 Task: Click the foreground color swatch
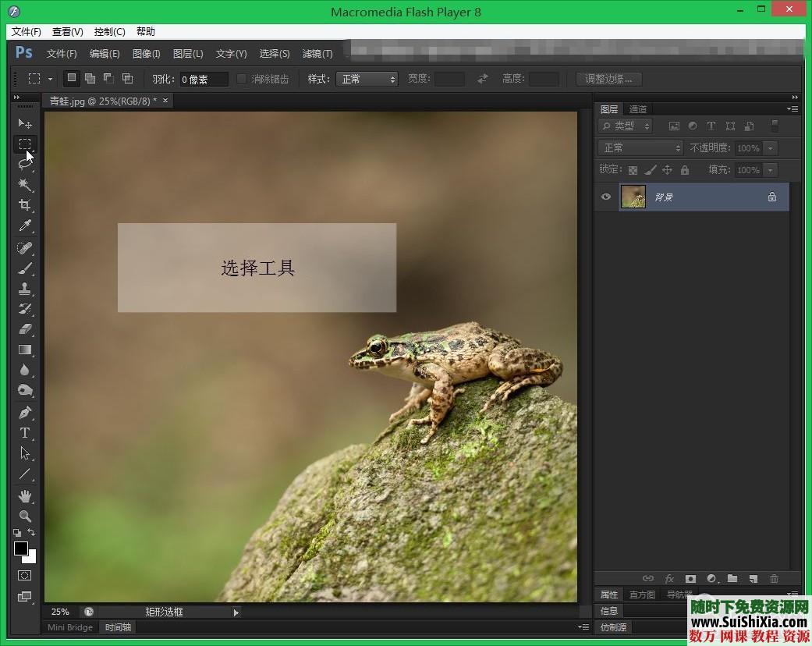[21, 549]
